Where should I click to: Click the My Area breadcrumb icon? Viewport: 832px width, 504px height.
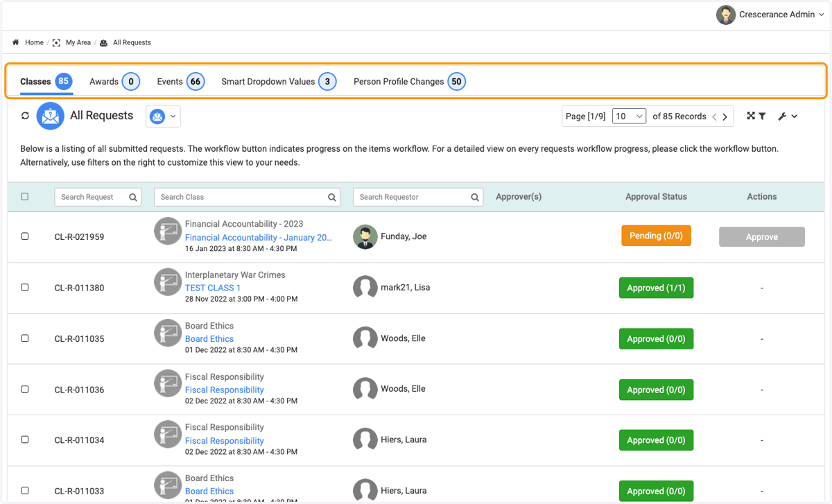click(x=57, y=42)
